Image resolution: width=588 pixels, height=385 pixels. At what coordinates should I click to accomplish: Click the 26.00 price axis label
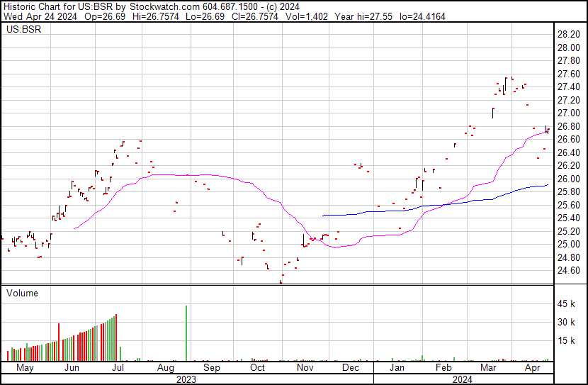coord(570,179)
